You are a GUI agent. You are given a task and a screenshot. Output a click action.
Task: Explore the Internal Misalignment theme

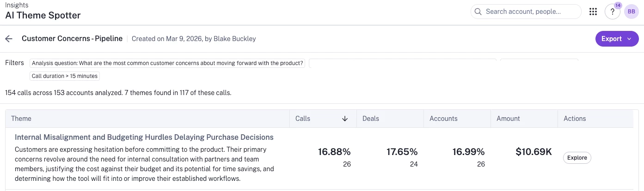click(577, 158)
